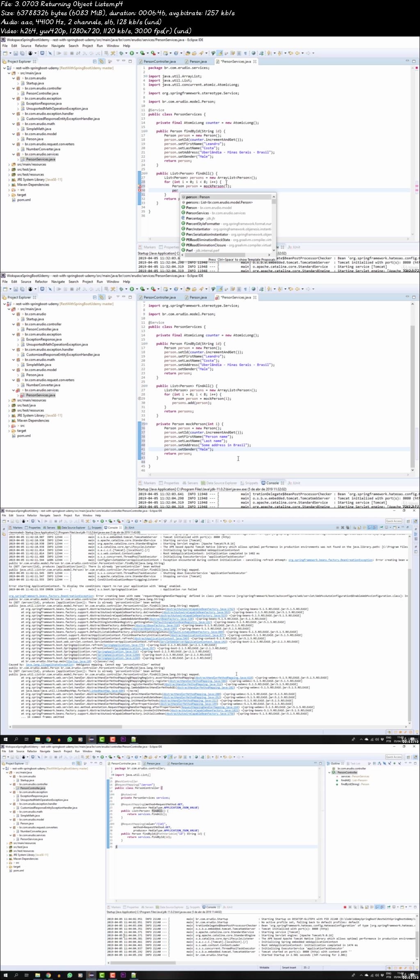Screen dimensions: 420x980
Task: Click the Debug bug icon in first frame's toolbar
Action: [x=122, y=53]
